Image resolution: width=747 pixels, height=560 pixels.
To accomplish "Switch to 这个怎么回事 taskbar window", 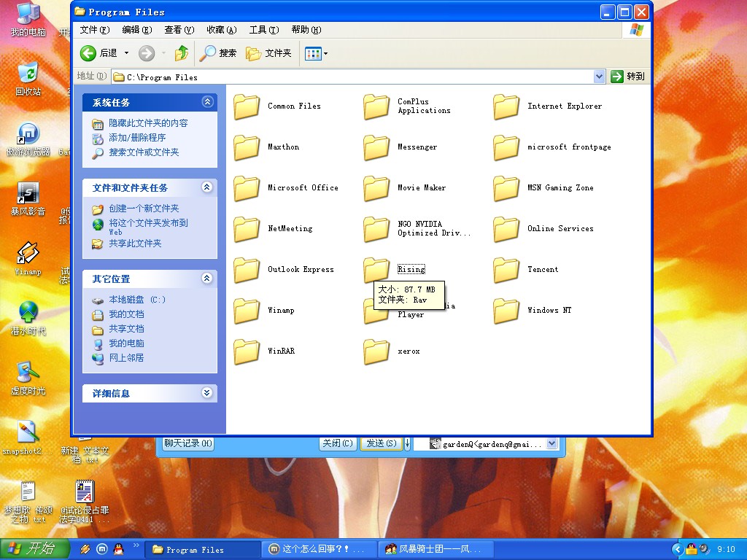I will pyautogui.click(x=318, y=550).
